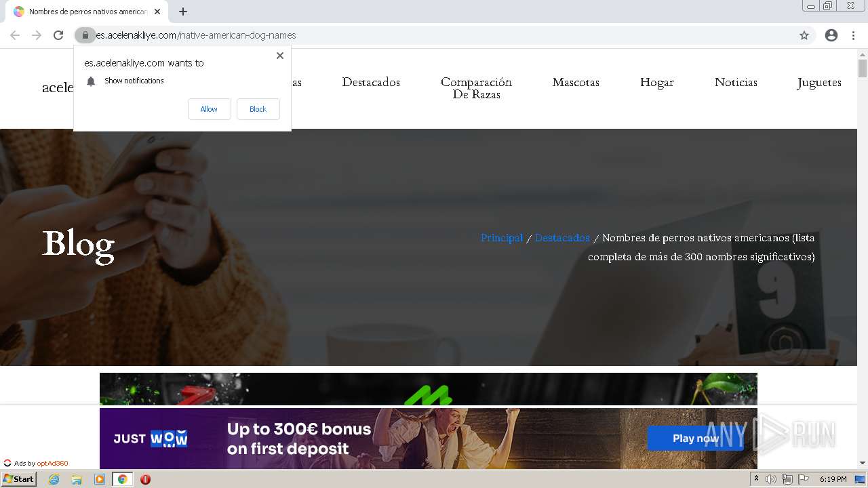Click the optAd360 ads link

click(52, 464)
